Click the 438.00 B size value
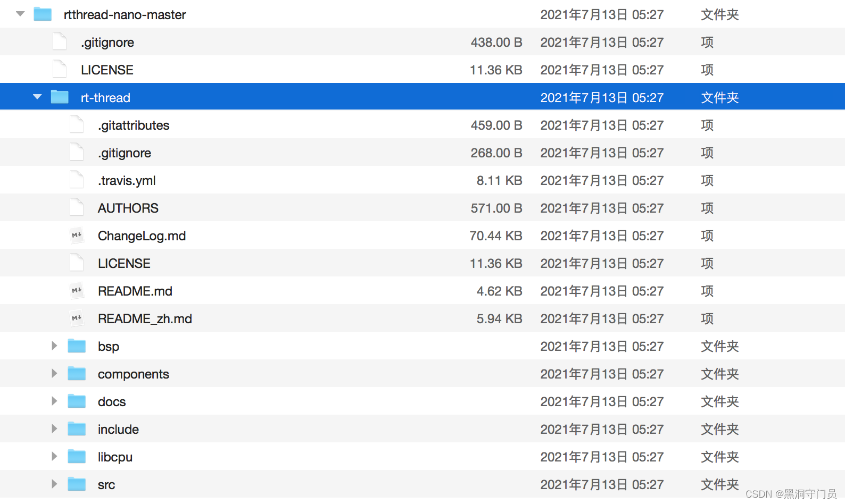 coord(496,43)
